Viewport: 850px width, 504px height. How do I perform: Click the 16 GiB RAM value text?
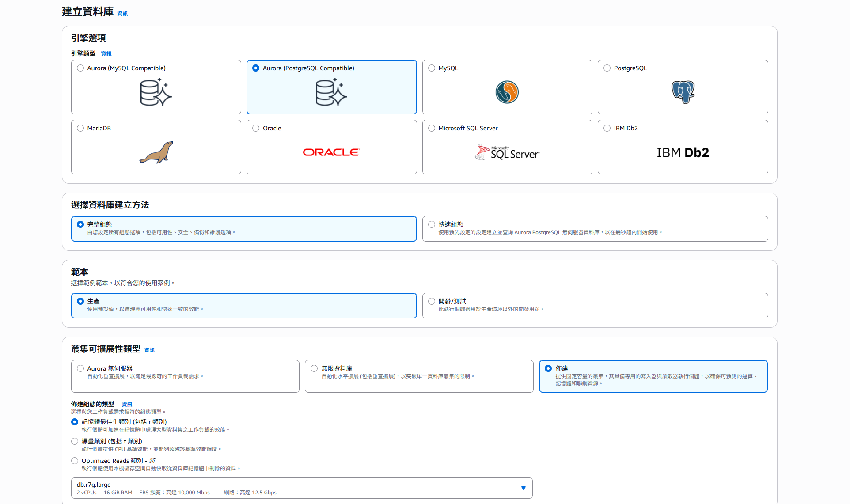pos(118,493)
